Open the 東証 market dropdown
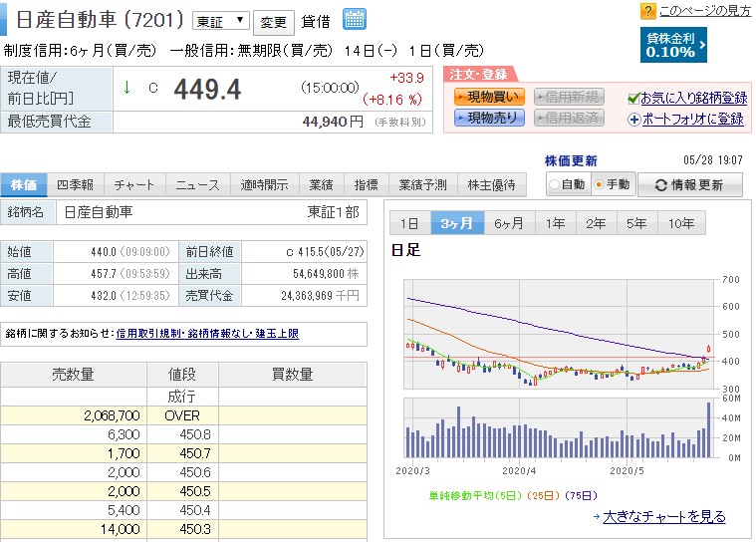 pyautogui.click(x=221, y=21)
